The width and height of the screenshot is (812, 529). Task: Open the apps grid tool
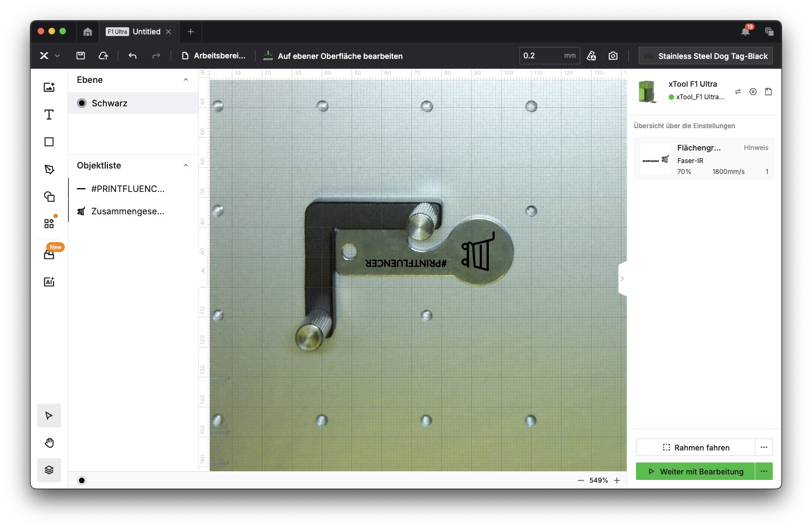[49, 224]
